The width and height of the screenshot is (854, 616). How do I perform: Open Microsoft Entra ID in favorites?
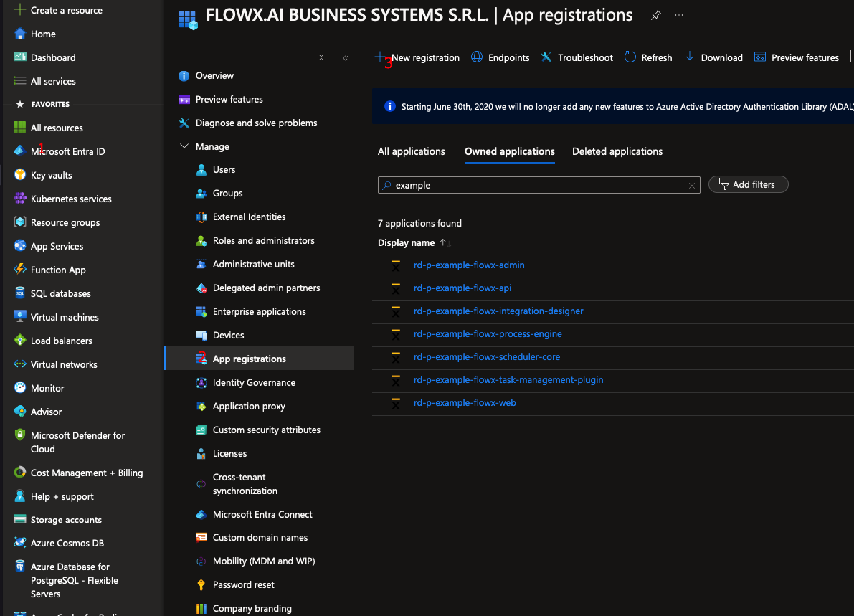tap(67, 151)
